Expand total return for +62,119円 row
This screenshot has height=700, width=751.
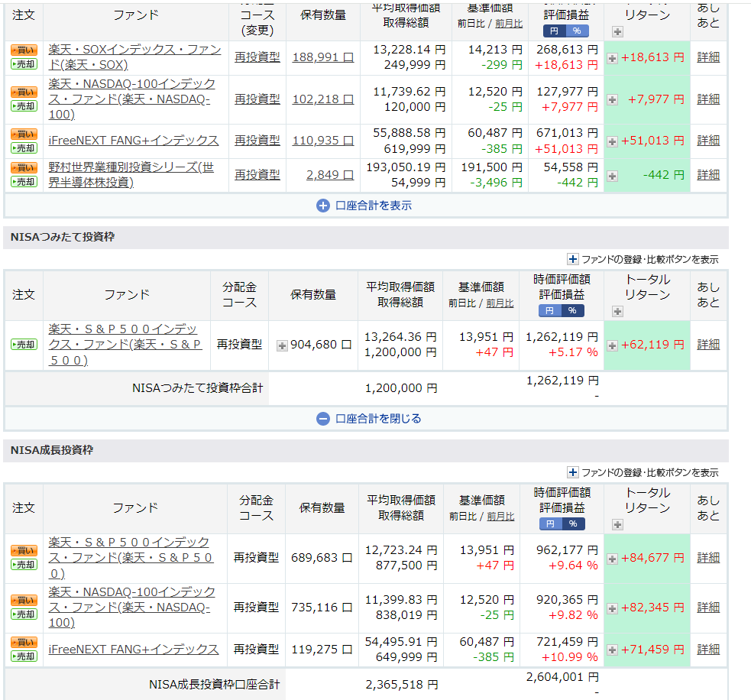(x=612, y=345)
